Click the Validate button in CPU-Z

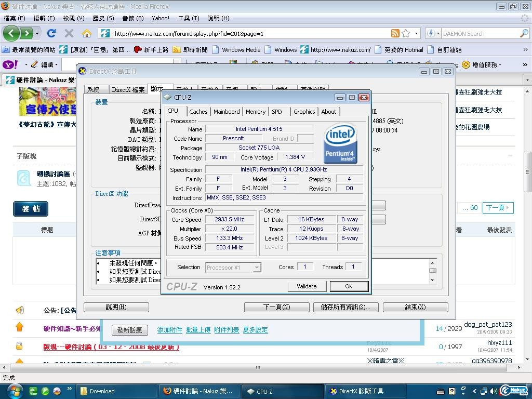coord(307,286)
